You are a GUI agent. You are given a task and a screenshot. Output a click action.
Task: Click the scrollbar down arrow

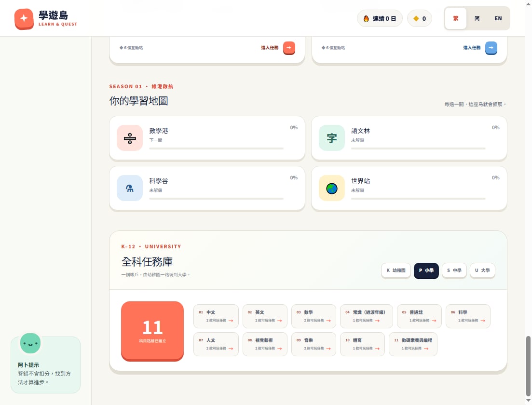[x=528, y=402]
